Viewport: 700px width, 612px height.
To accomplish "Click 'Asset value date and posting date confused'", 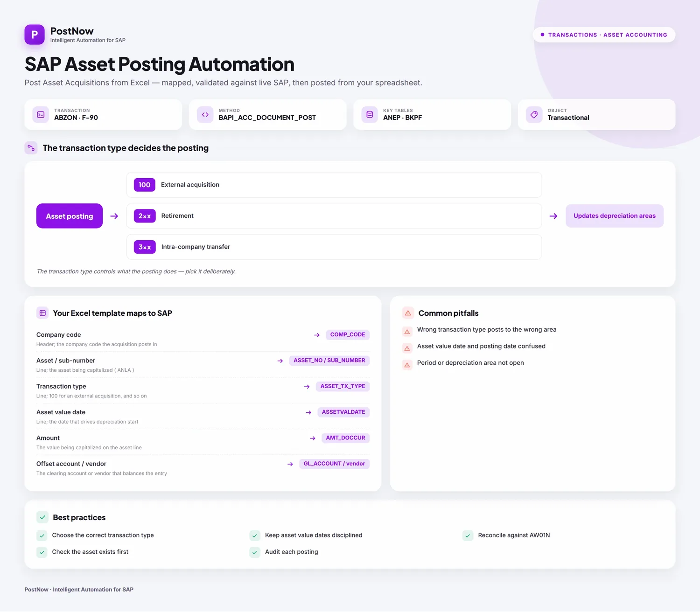I will pos(481,346).
